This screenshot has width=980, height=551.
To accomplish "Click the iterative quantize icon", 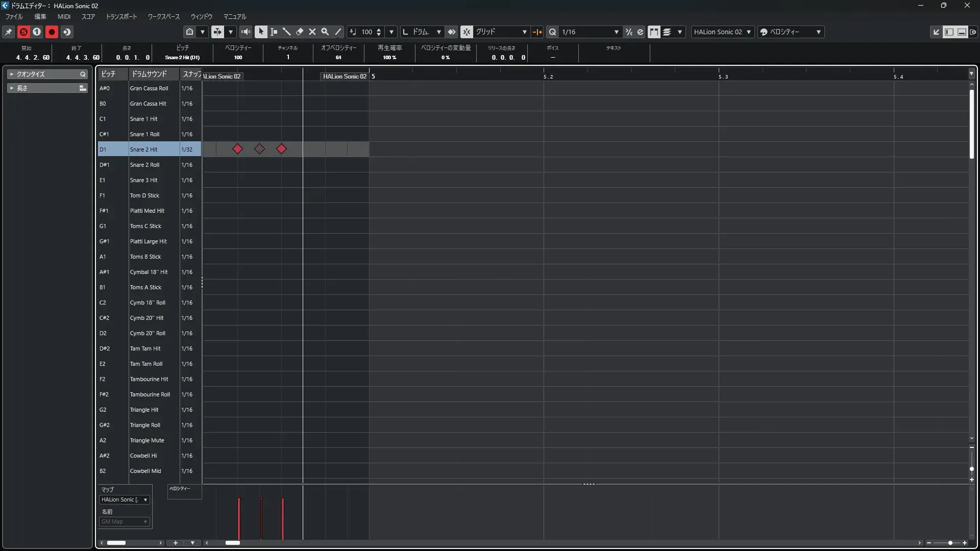I will pyautogui.click(x=629, y=32).
